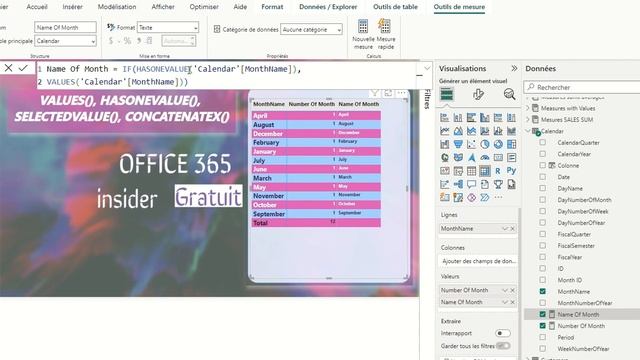640x360 pixels.
Task: Uncheck the Name Of Month measure
Action: pyautogui.click(x=542, y=314)
